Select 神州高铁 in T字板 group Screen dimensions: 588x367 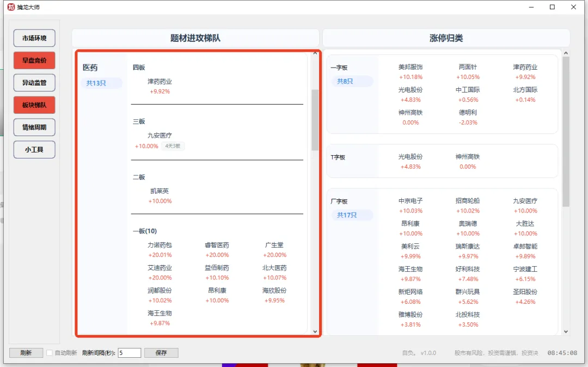(x=468, y=156)
